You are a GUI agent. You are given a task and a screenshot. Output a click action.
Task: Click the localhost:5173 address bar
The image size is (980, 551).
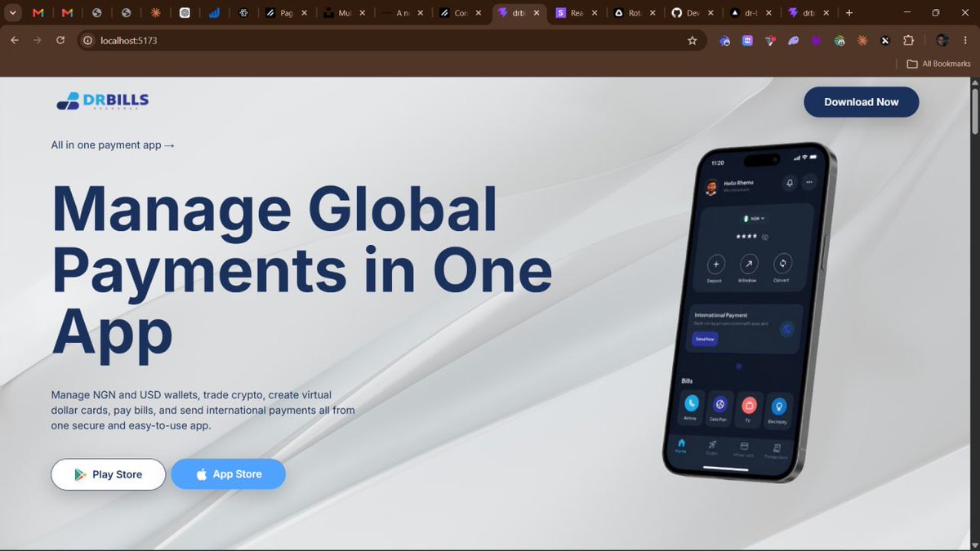pos(392,40)
